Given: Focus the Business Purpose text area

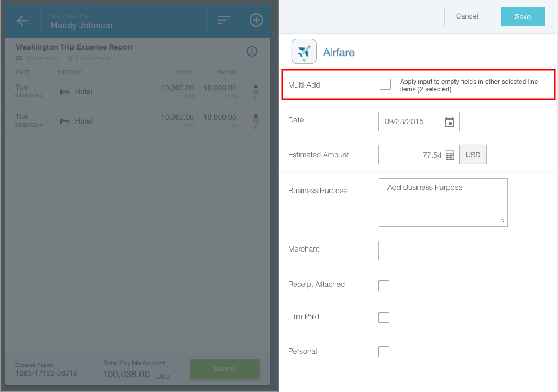Looking at the screenshot, I should click(x=443, y=203).
